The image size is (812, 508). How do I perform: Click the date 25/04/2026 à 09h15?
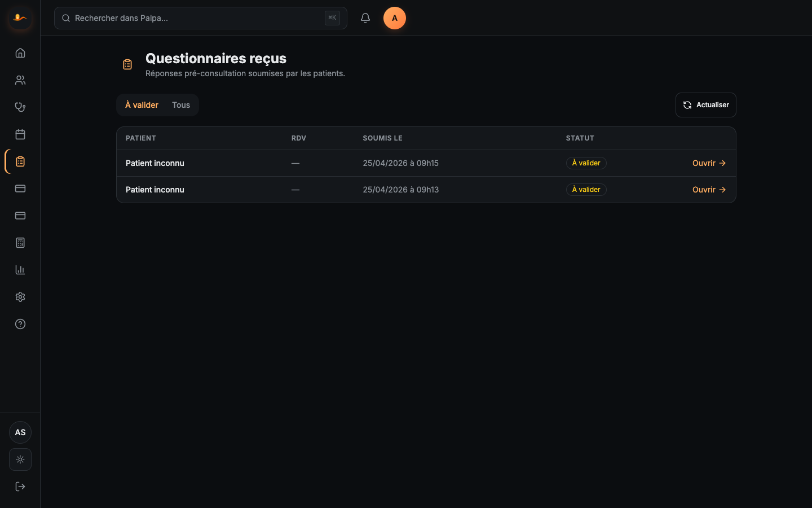[x=401, y=163]
